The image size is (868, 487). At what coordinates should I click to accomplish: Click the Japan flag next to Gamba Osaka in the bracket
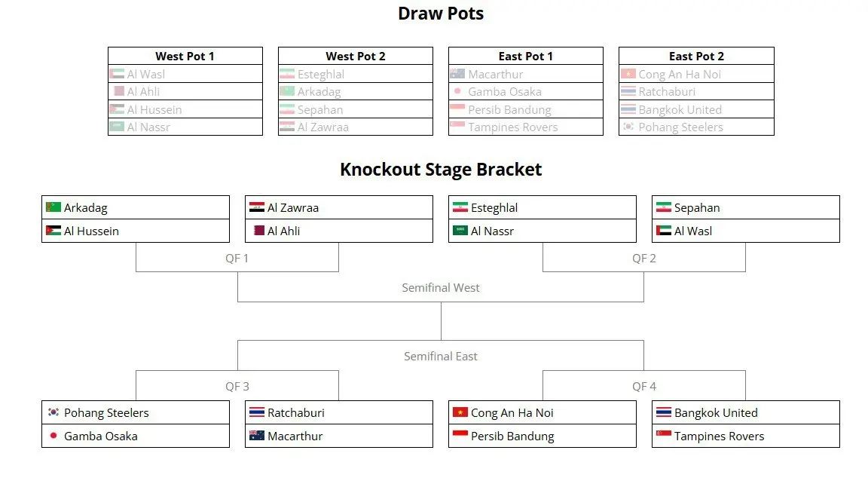tap(53, 436)
